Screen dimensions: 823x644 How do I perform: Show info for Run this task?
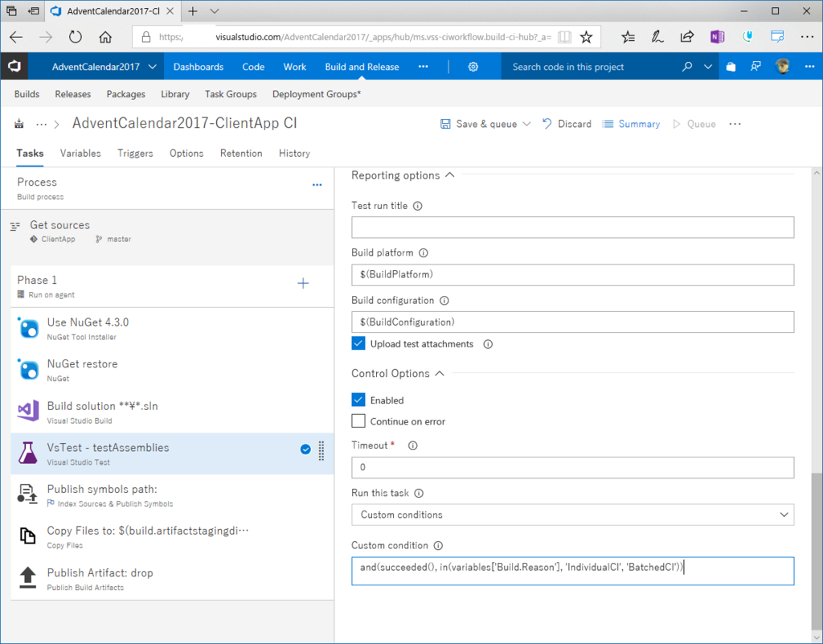coord(419,494)
